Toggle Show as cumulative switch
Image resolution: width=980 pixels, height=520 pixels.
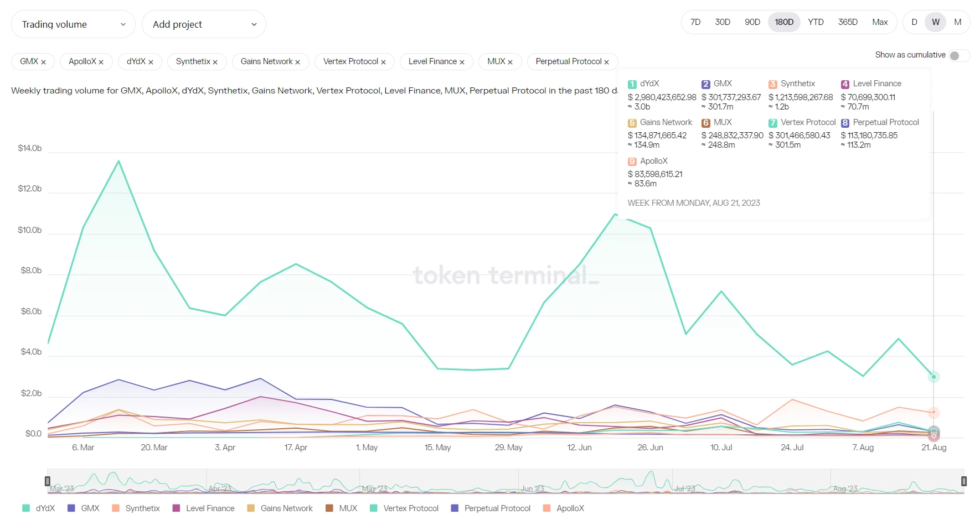coord(959,55)
